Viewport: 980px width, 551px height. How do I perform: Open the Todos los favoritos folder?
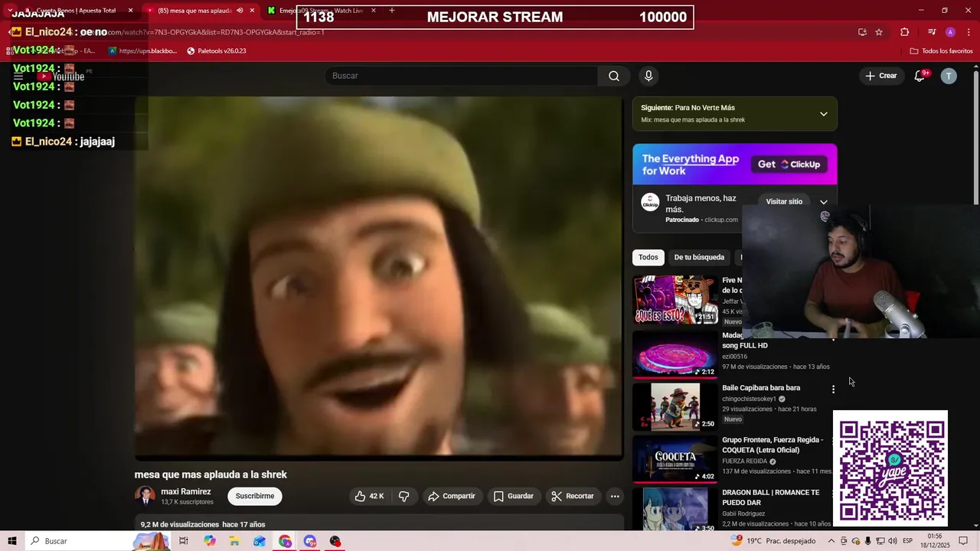pyautogui.click(x=941, y=51)
